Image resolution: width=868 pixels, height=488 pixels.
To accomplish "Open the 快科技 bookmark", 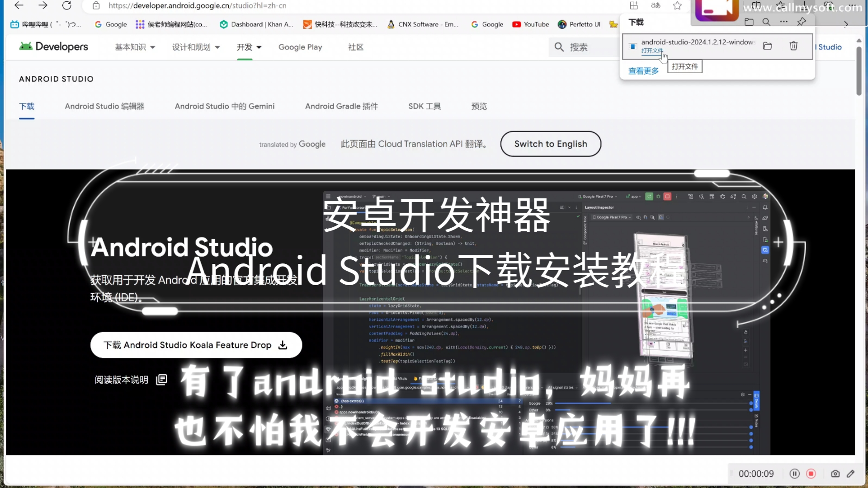I will click(x=340, y=24).
